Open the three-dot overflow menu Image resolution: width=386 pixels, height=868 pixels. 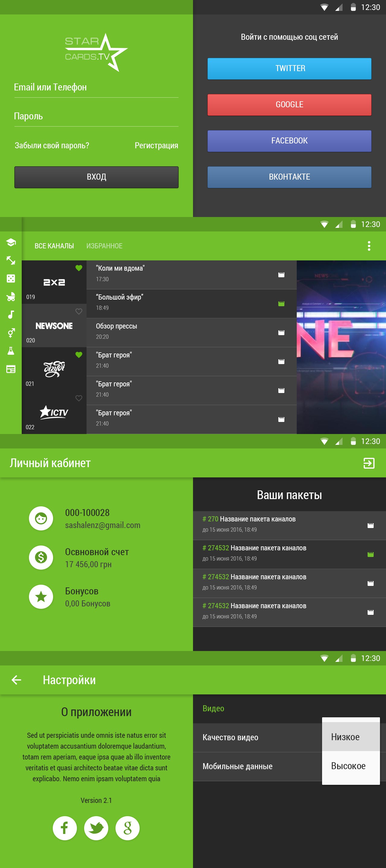pyautogui.click(x=369, y=246)
